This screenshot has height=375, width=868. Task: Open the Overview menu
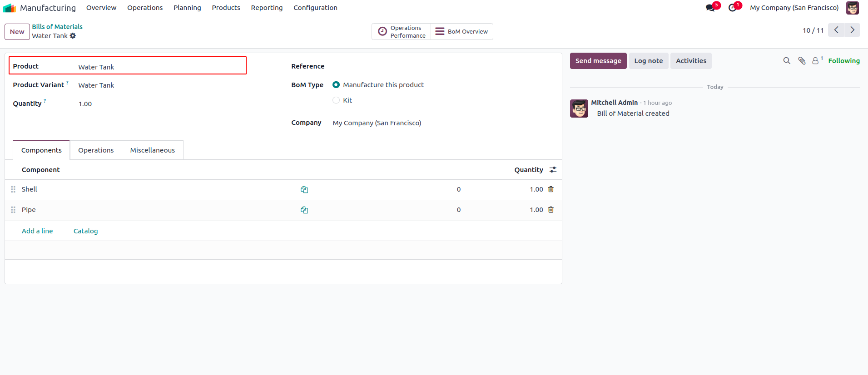pyautogui.click(x=101, y=8)
